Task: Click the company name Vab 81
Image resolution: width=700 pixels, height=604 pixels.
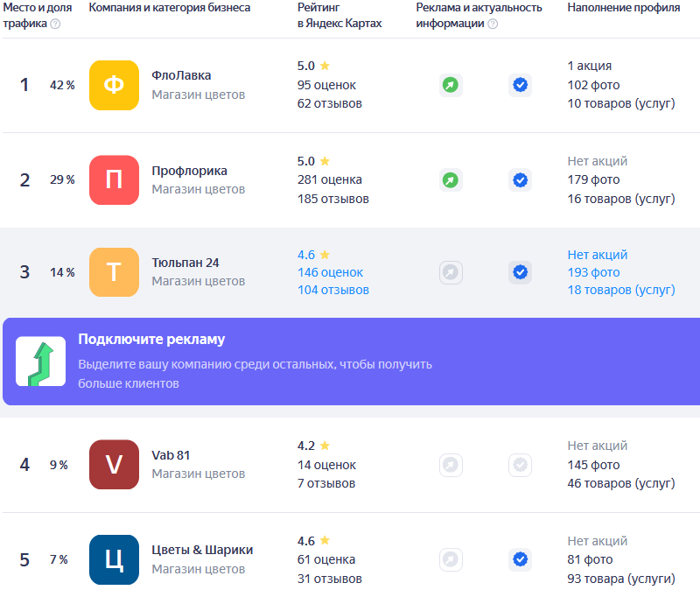Action: click(x=171, y=455)
